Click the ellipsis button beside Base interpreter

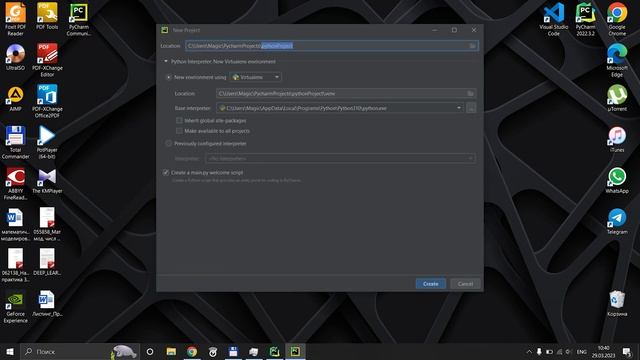pyautogui.click(x=471, y=108)
